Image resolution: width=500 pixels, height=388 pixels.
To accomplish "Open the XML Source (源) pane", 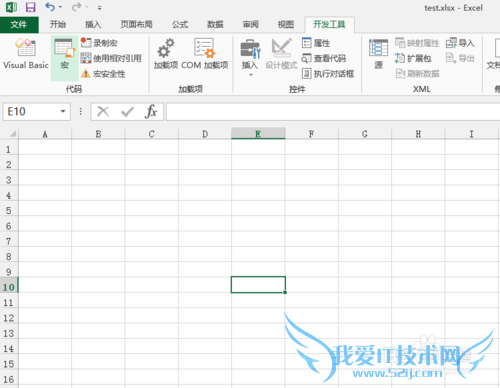I will [x=378, y=53].
